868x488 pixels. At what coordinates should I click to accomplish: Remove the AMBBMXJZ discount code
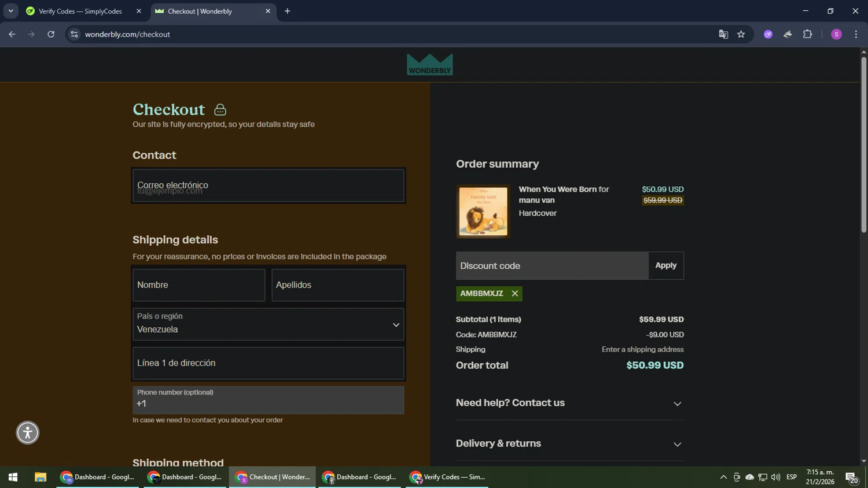click(x=514, y=294)
